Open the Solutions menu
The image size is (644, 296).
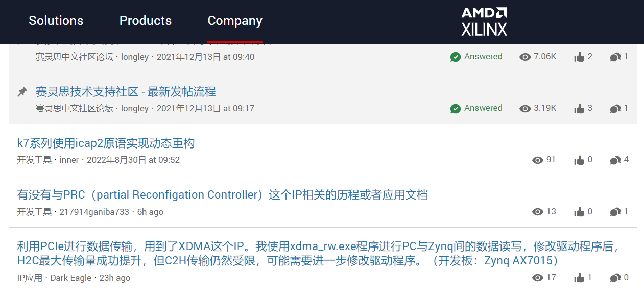click(56, 21)
